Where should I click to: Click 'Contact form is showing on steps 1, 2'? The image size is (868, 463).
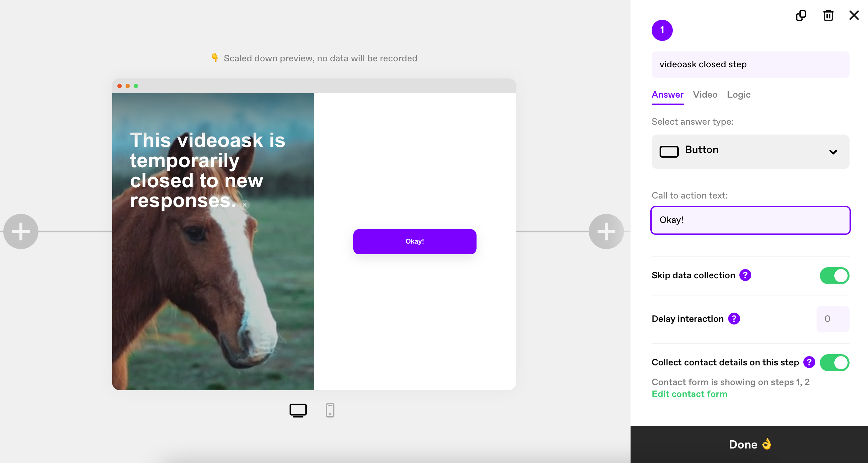730,382
